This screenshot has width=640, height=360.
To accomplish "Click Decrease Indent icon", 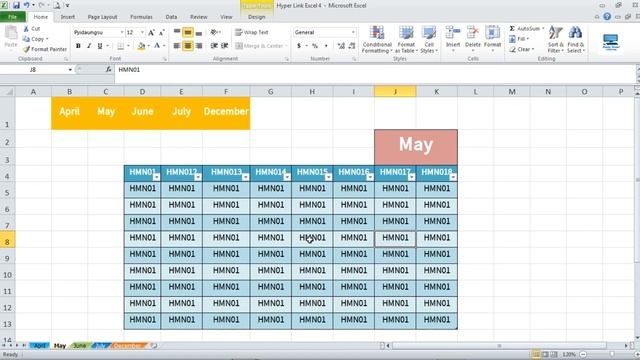I will [213, 46].
